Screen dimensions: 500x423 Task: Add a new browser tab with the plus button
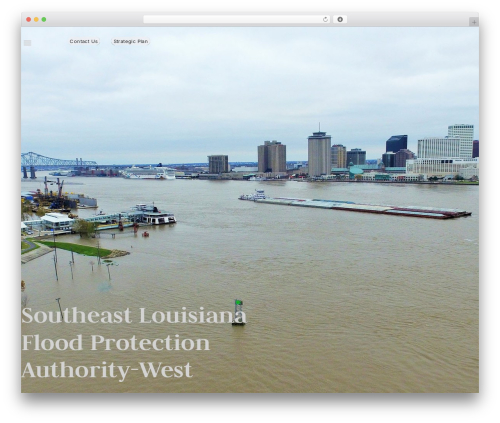(x=474, y=22)
